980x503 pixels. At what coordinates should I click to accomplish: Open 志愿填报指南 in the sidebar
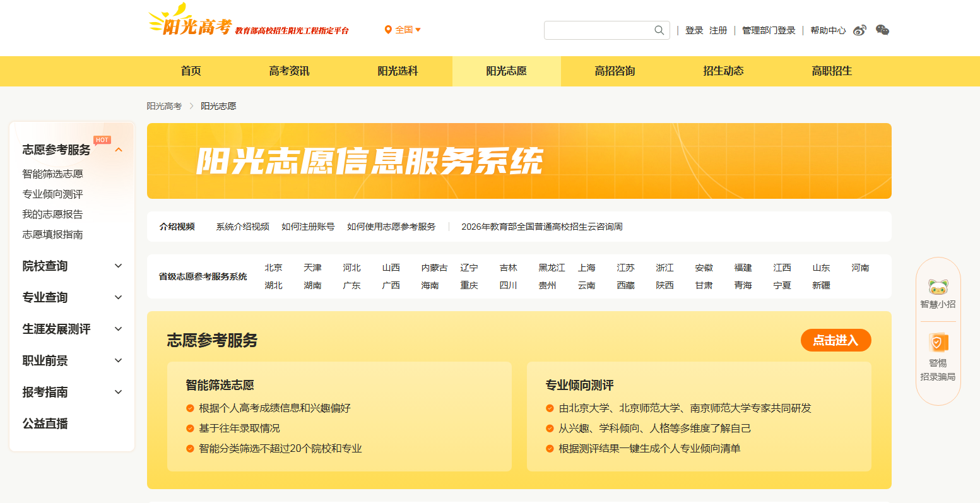(x=53, y=235)
